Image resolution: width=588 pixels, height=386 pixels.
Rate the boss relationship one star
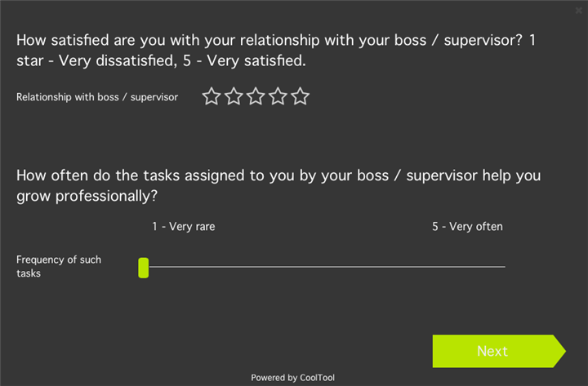tap(212, 96)
